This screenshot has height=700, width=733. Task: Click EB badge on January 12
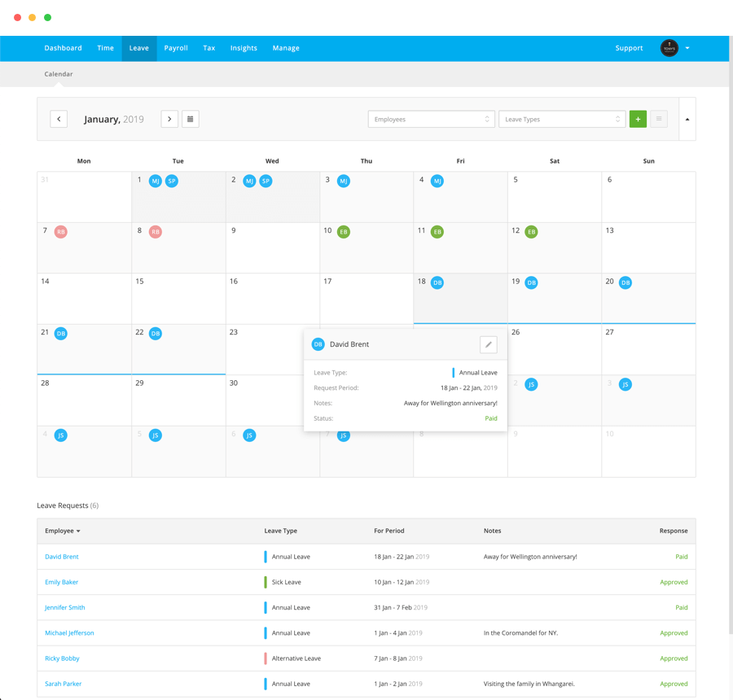(x=531, y=232)
